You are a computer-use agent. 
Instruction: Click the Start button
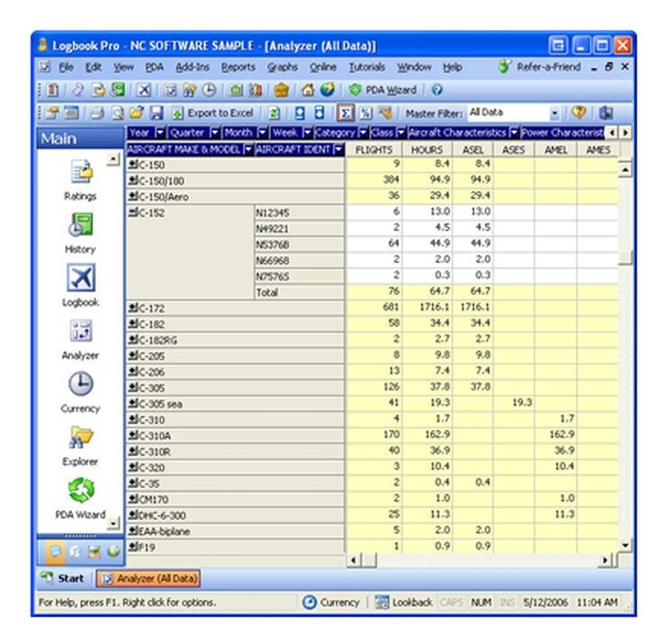[62, 579]
